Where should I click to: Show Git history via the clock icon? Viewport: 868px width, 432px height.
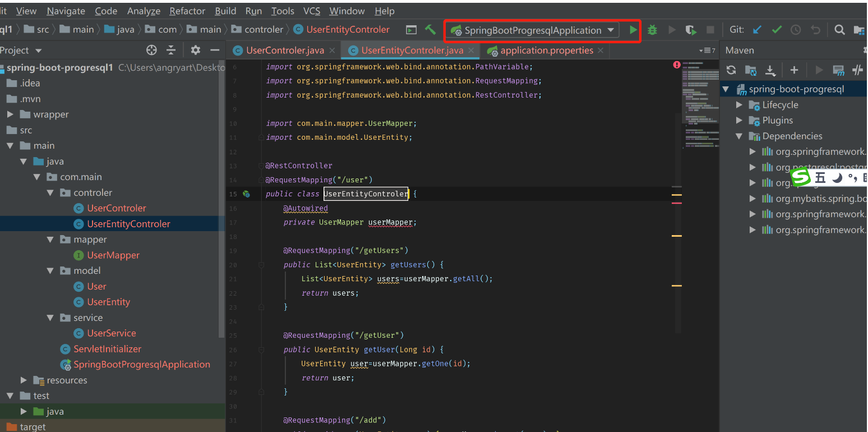click(x=796, y=30)
